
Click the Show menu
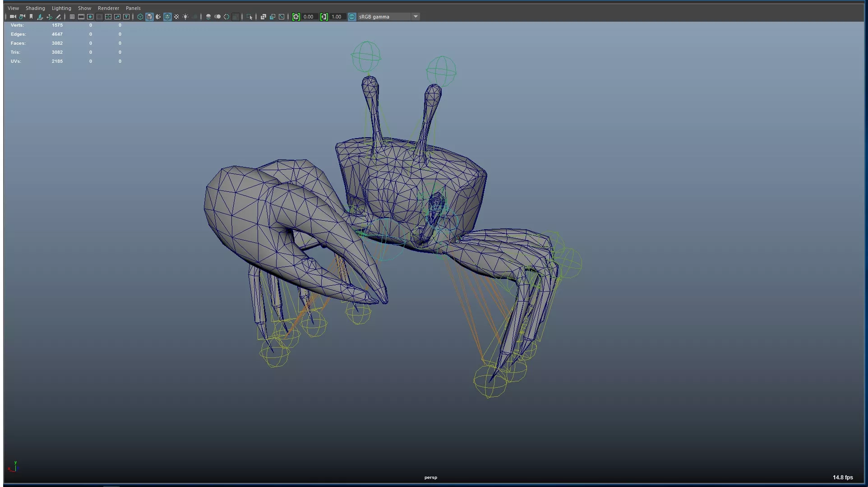pos(84,8)
